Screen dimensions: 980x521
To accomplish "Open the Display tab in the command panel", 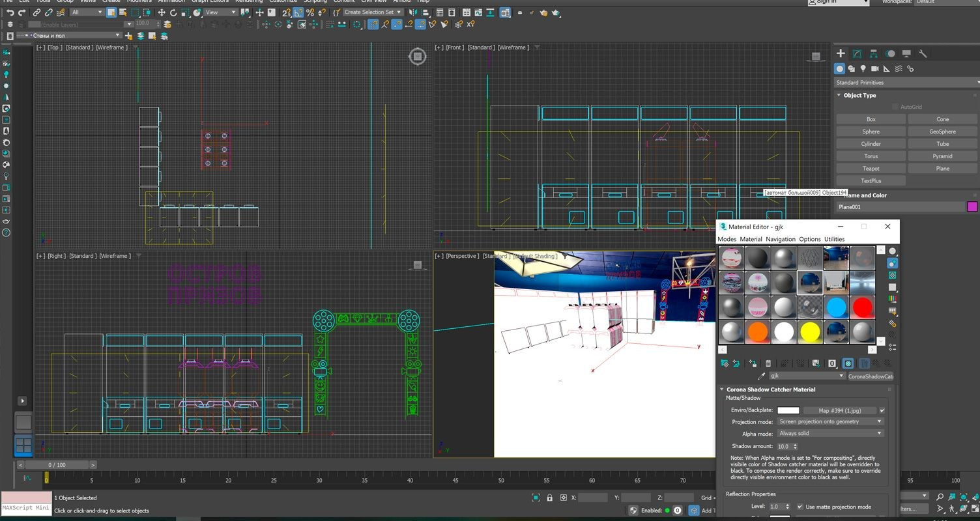I will 906,53.
